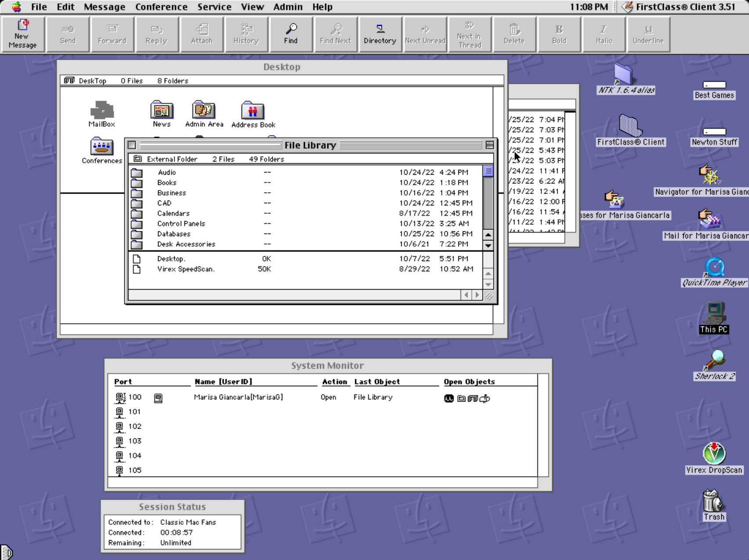Click the New Message toolbar button
Image resolution: width=749 pixels, height=560 pixels.
click(x=23, y=34)
